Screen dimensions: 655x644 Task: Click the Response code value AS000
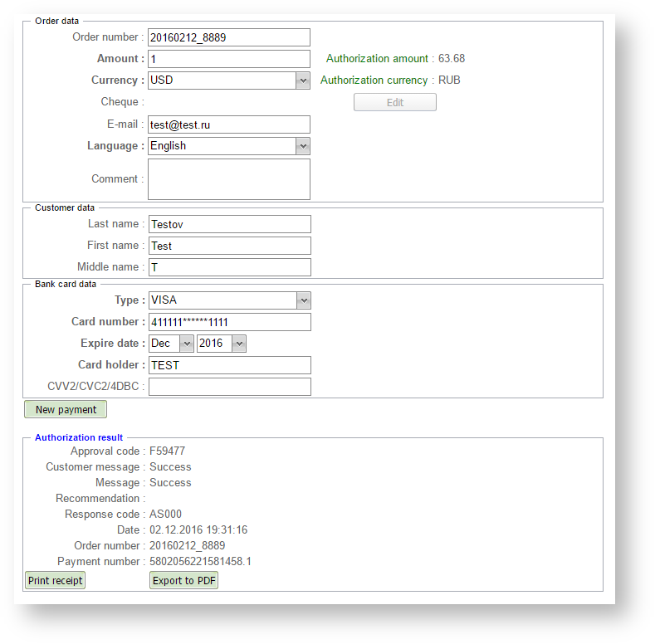coord(165,514)
